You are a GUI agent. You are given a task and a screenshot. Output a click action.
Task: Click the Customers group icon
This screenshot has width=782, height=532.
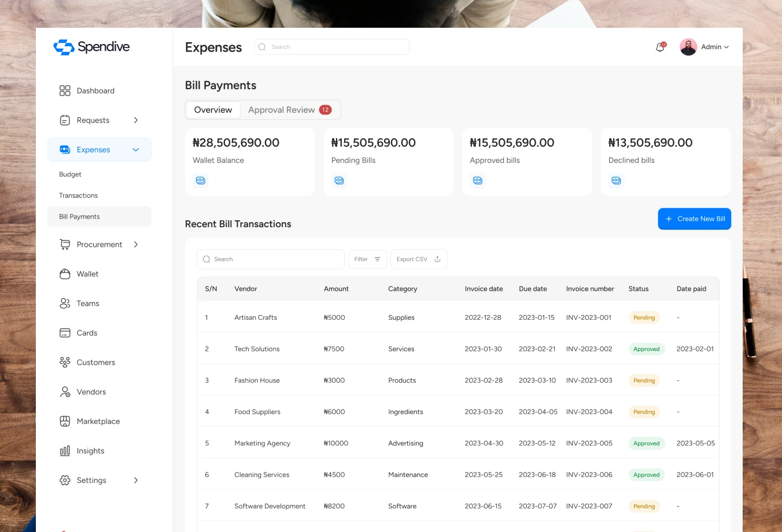pos(65,363)
